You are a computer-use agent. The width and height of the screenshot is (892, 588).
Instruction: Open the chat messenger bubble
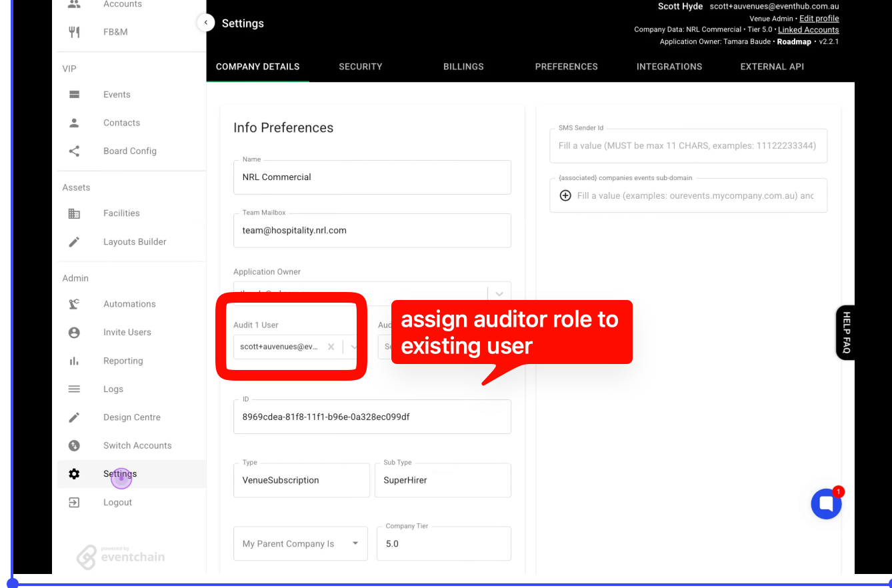pos(826,504)
